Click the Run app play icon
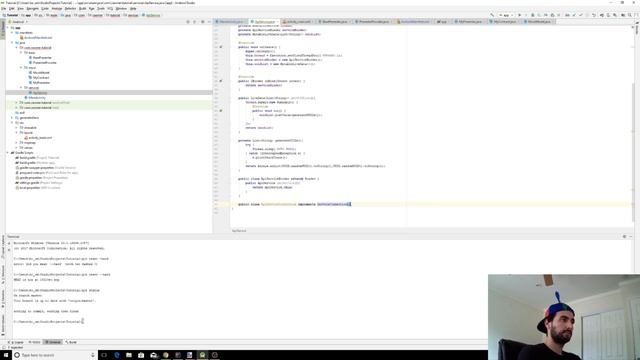Screen dimensions: 640x360 (520, 15)
